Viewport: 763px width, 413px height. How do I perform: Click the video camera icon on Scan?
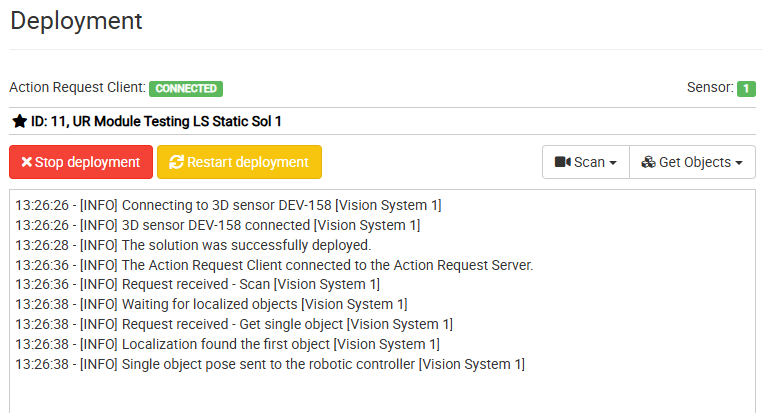click(x=563, y=162)
